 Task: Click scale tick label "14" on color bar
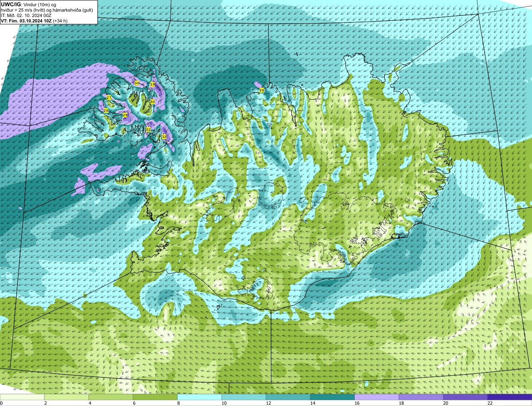tap(313, 403)
